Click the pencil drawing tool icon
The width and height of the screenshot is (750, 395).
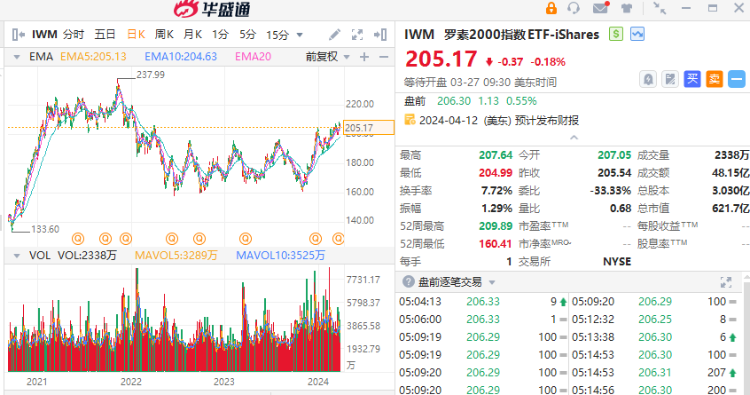pos(334,34)
